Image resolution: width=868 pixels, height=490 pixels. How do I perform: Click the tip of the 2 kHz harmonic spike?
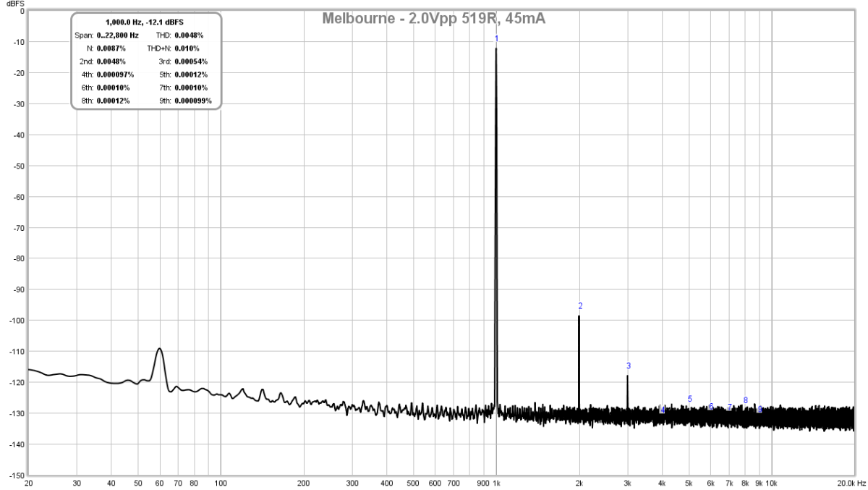point(579,316)
